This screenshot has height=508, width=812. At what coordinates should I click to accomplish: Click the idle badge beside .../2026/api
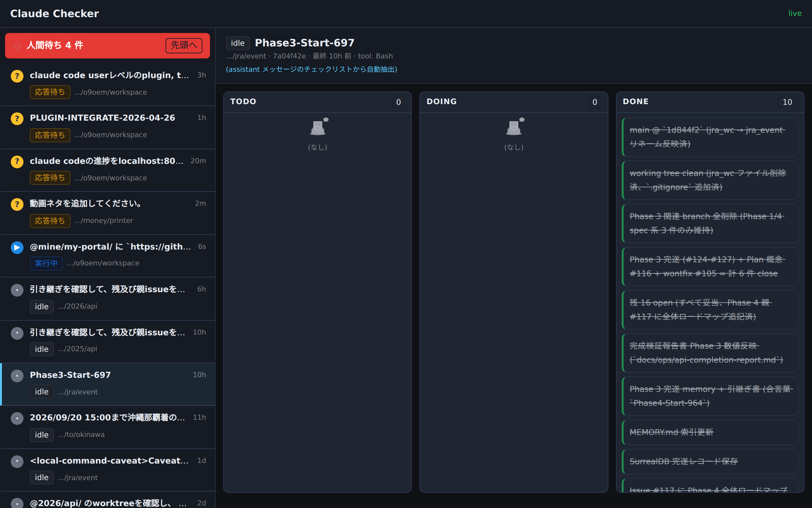(42, 306)
